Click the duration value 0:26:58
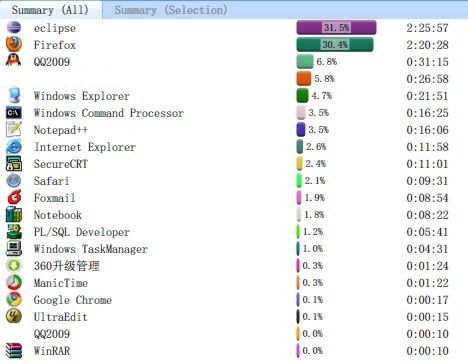This screenshot has width=468, height=364. click(427, 79)
